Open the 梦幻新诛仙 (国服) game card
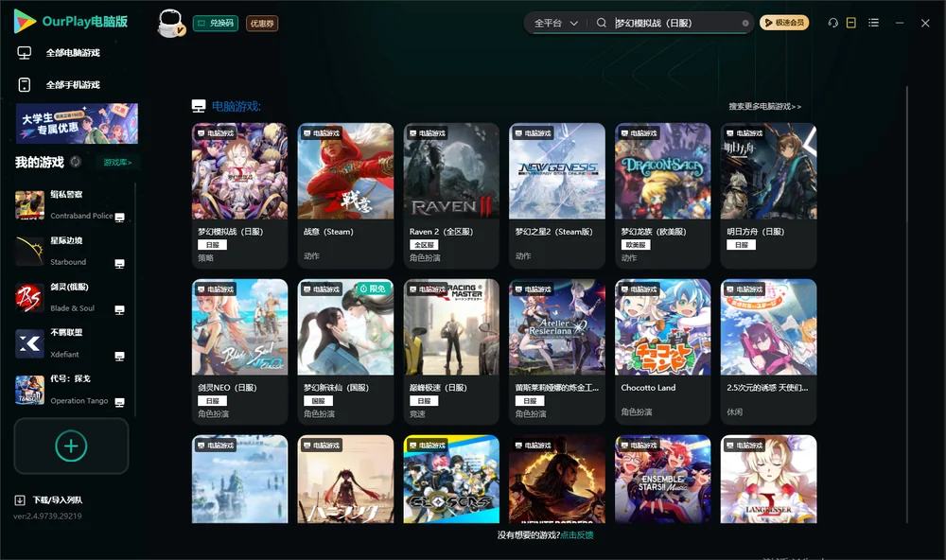The image size is (946, 560). [x=345, y=352]
